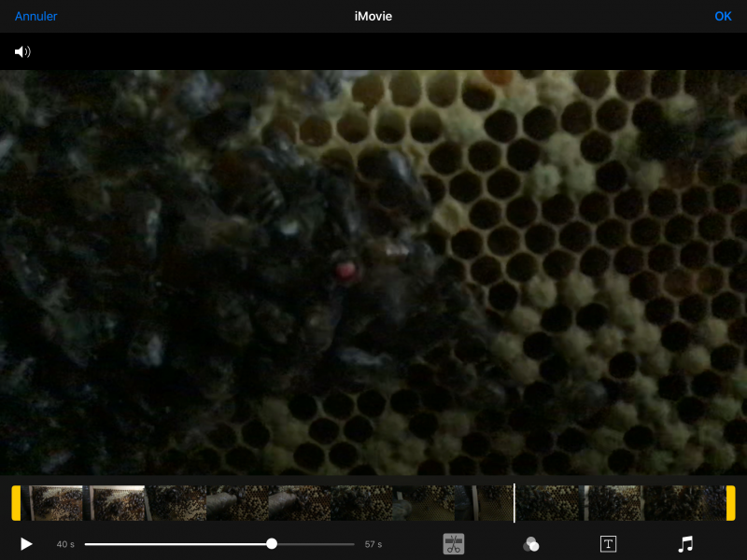The image size is (747, 560).
Task: Click the scrubber slider knob
Action: pos(272,543)
